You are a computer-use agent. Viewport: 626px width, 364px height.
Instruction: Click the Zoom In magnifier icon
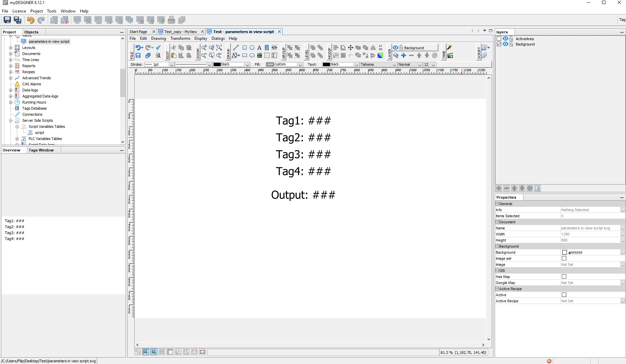click(204, 48)
